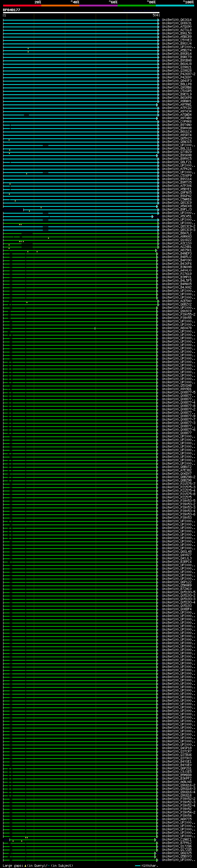The height and width of the screenshot is (868, 197).
Task: Select hit label UniRef100_B4NEP3
Action: pyautogui.click(x=177, y=254)
